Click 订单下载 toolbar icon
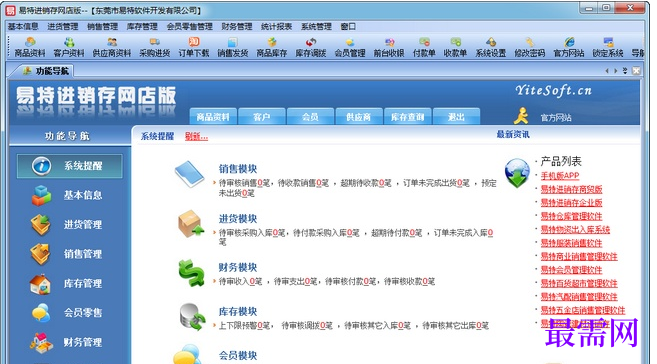 click(194, 47)
